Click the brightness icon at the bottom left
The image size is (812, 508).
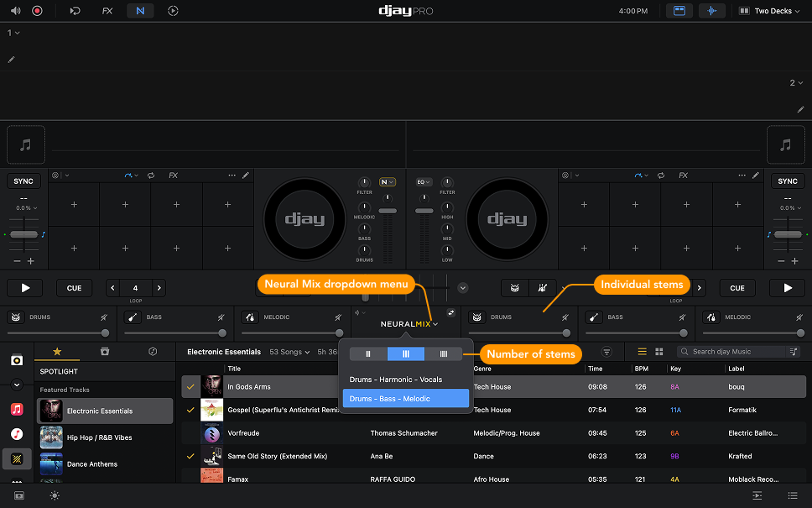tap(55, 496)
